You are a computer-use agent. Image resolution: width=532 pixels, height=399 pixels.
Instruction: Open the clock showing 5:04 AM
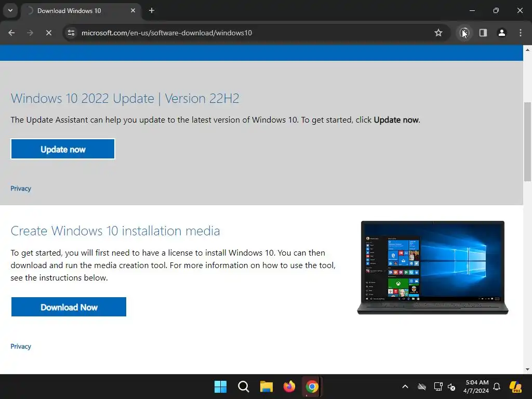[x=476, y=387]
